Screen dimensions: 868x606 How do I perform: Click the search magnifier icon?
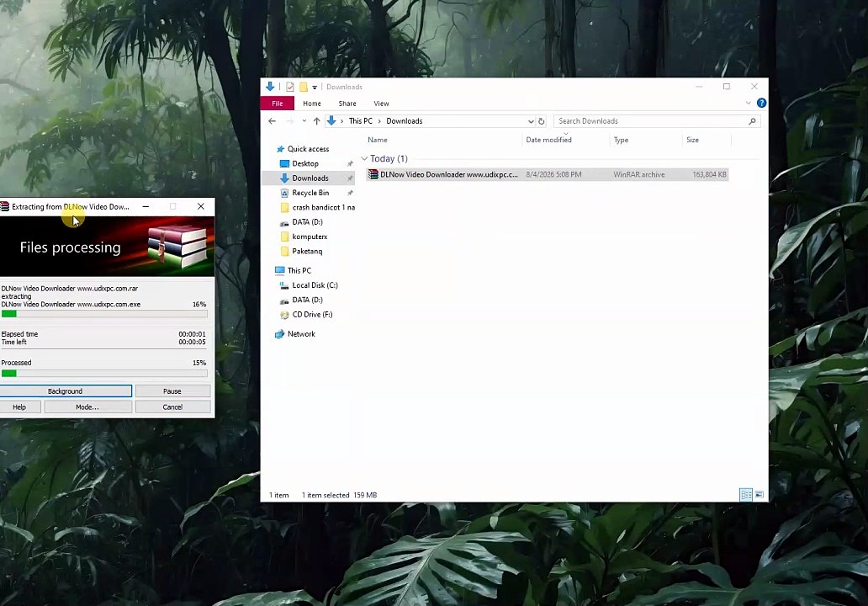point(752,120)
